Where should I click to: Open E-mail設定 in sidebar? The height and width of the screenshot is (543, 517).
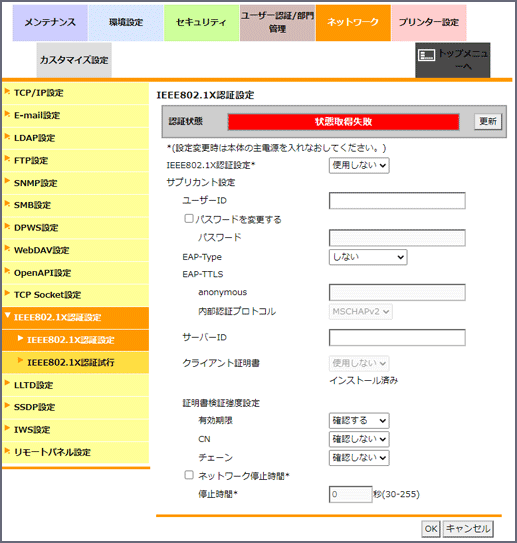click(75, 116)
